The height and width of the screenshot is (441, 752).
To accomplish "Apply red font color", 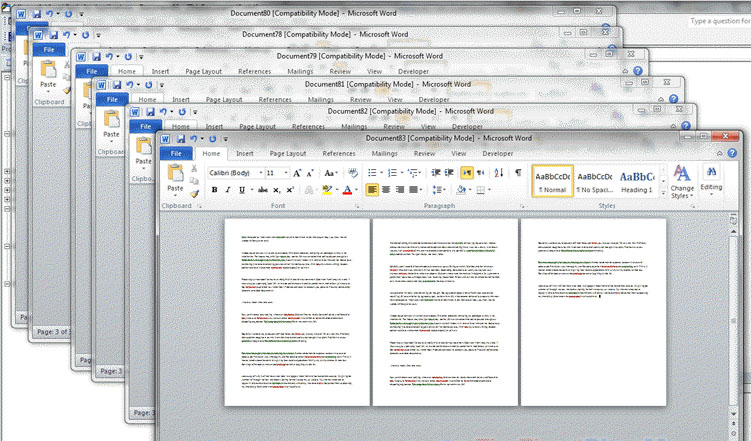I will (x=348, y=190).
